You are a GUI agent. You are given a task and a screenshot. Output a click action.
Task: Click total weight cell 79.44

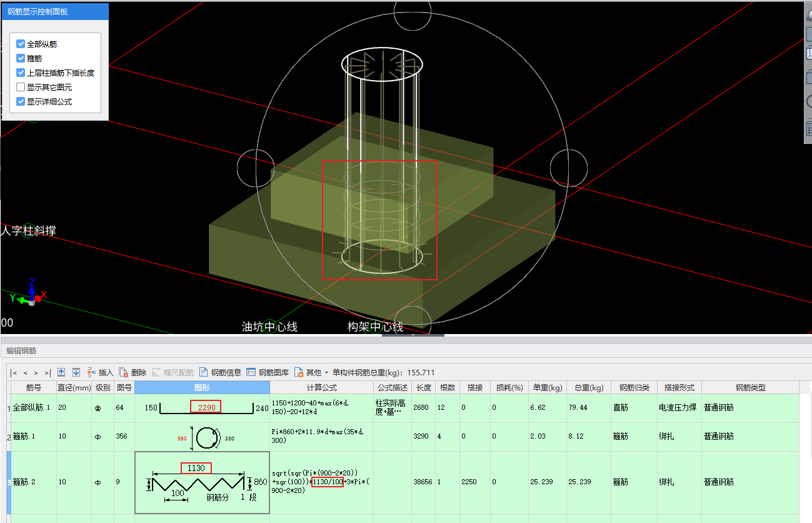click(589, 408)
